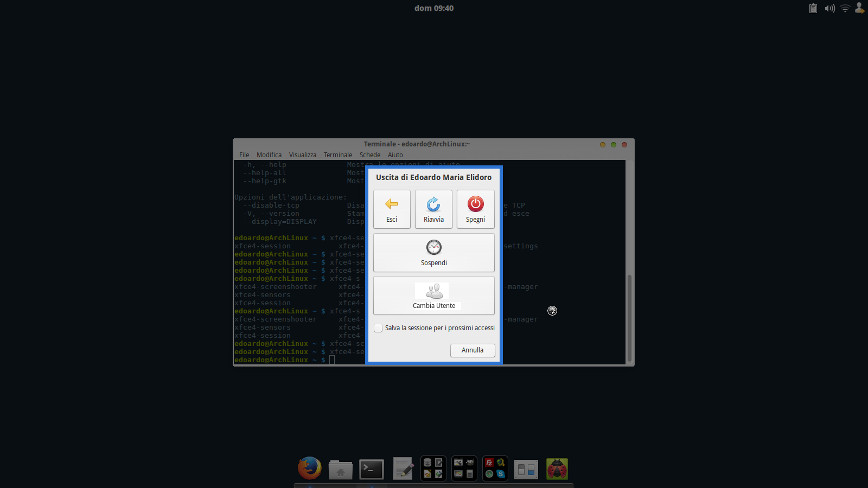Cancel the dialog with Annulla
This screenshot has height=488, width=868.
coord(472,350)
